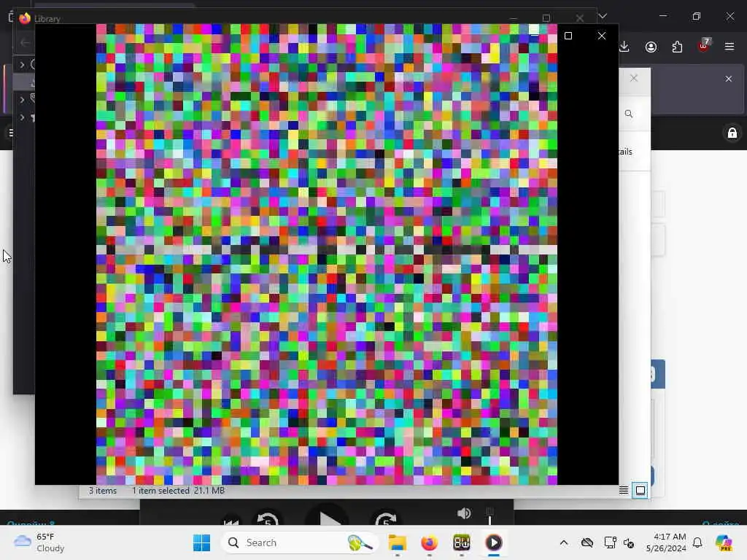Open File Explorer from taskbar
The height and width of the screenshot is (560, 747).
point(397,542)
